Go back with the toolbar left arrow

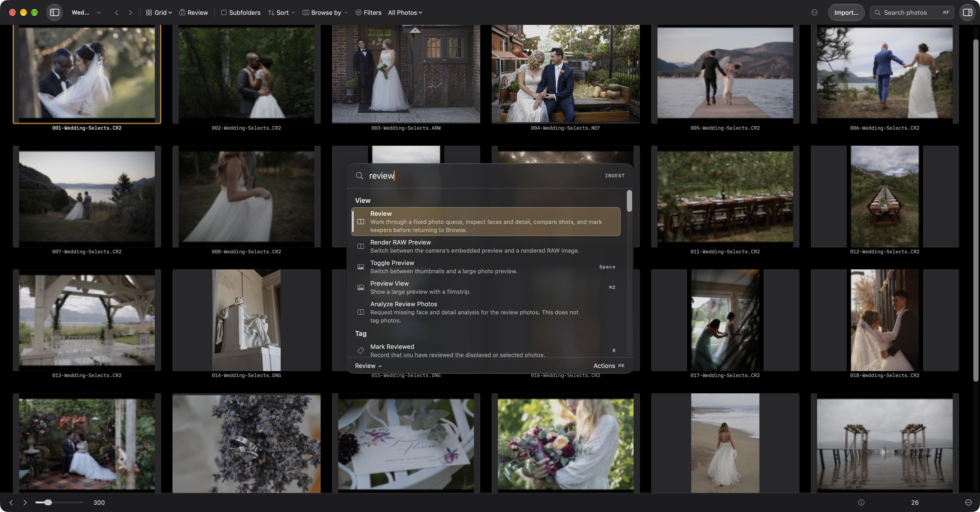pos(117,12)
